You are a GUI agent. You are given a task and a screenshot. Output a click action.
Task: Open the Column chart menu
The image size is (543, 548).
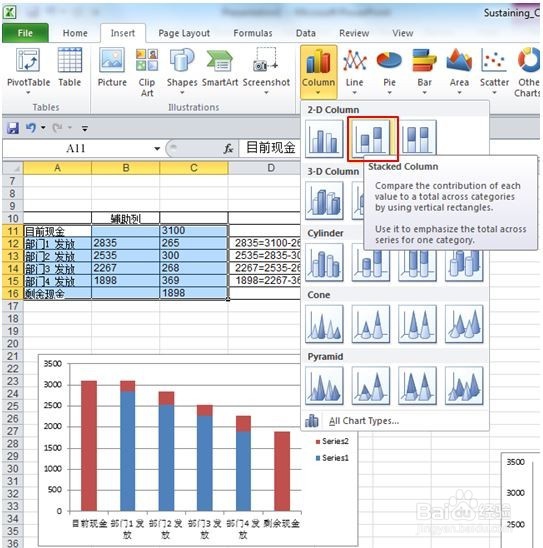pyautogui.click(x=318, y=72)
